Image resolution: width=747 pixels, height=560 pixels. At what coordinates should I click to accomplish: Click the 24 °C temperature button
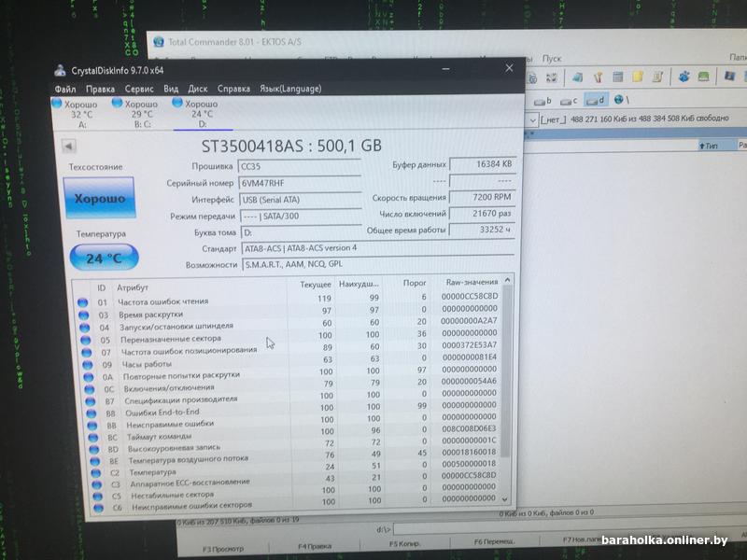click(x=105, y=258)
